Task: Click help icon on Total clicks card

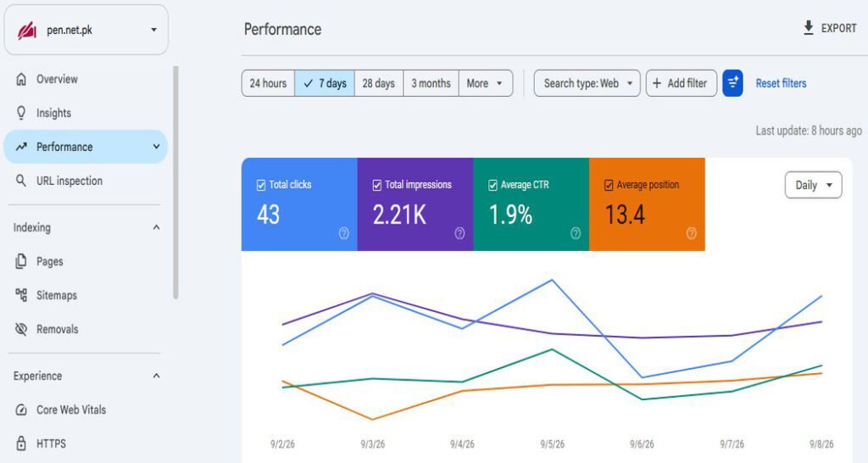Action: pos(344,234)
